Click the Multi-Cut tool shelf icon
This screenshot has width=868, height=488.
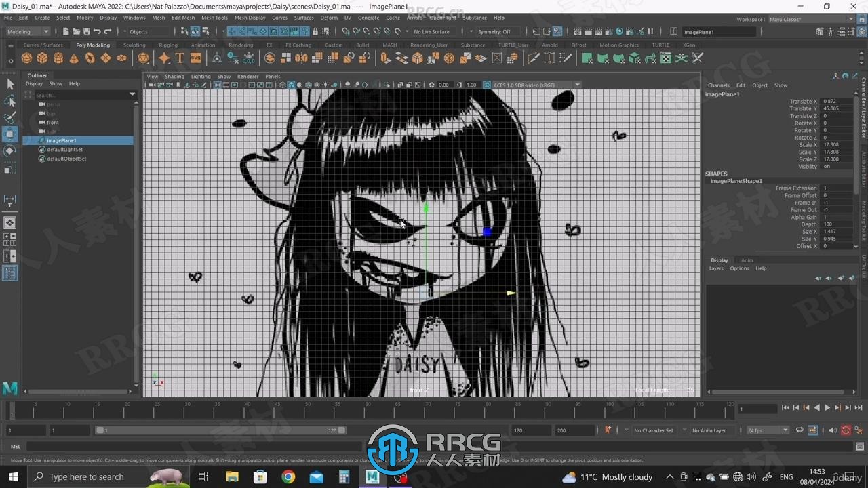[534, 58]
